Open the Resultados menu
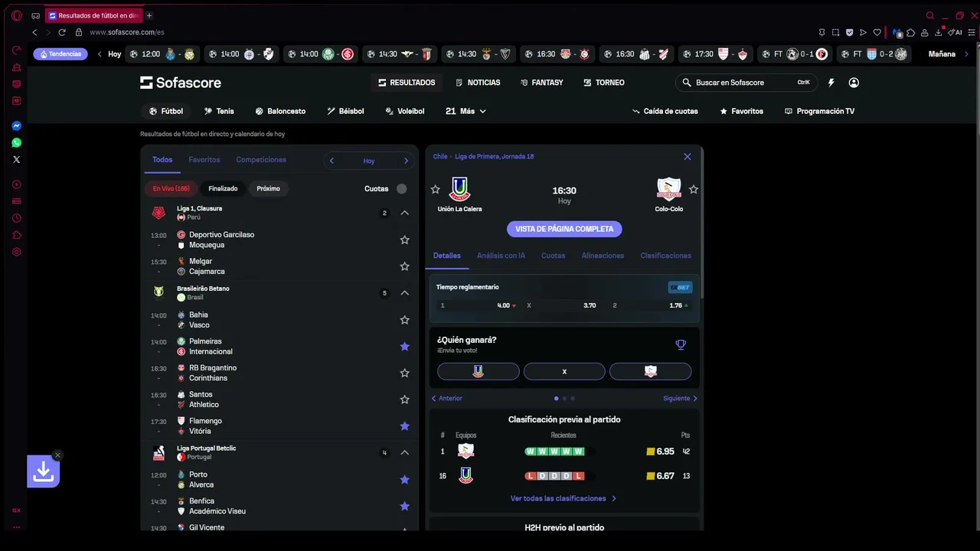Image resolution: width=980 pixels, height=551 pixels. (x=407, y=83)
